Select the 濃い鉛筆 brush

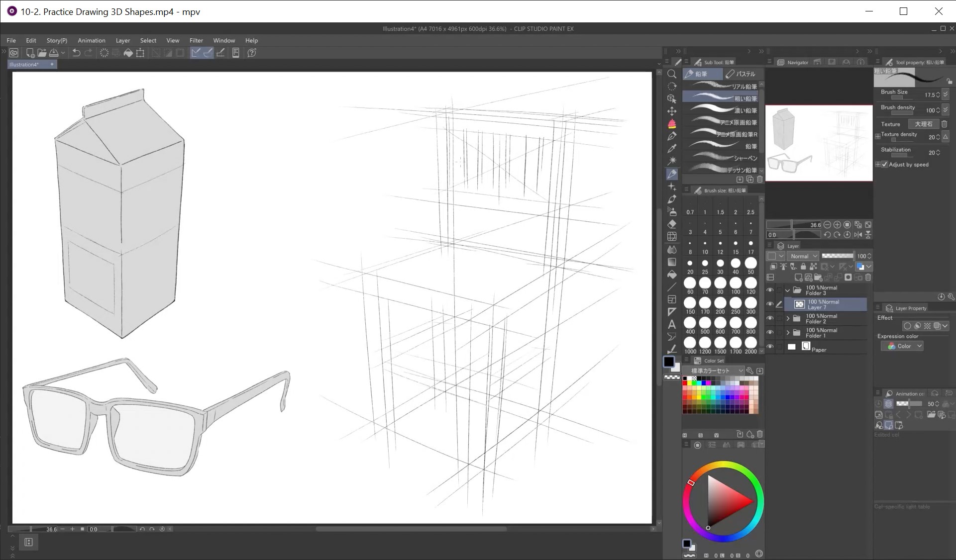tap(720, 110)
